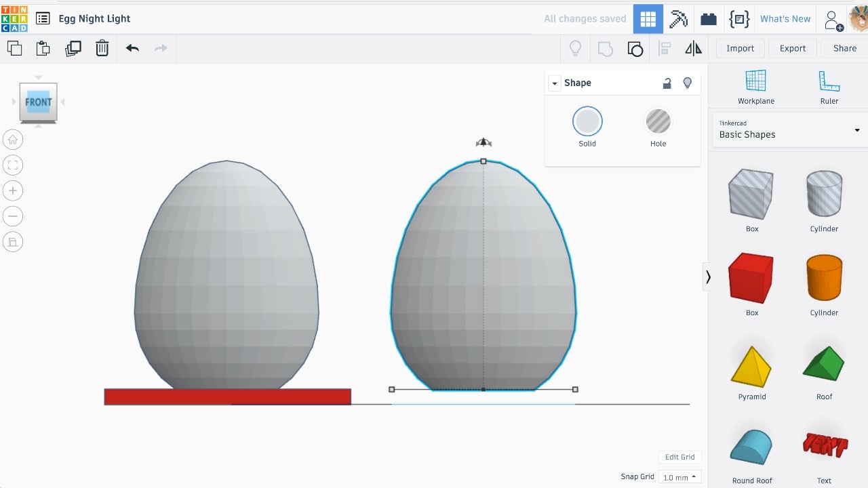
Task: Open the Basic Shapes library dropdown
Action: coord(789,129)
